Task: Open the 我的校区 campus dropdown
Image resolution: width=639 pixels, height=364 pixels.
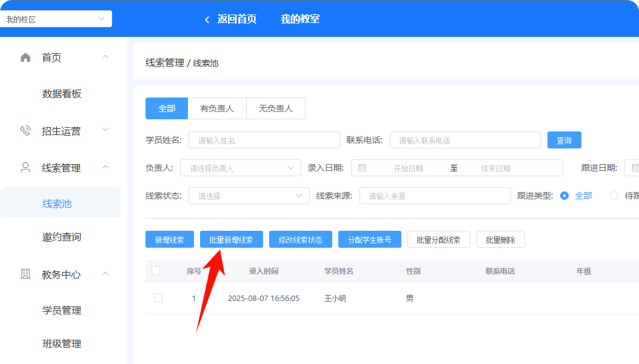Action: [56, 19]
